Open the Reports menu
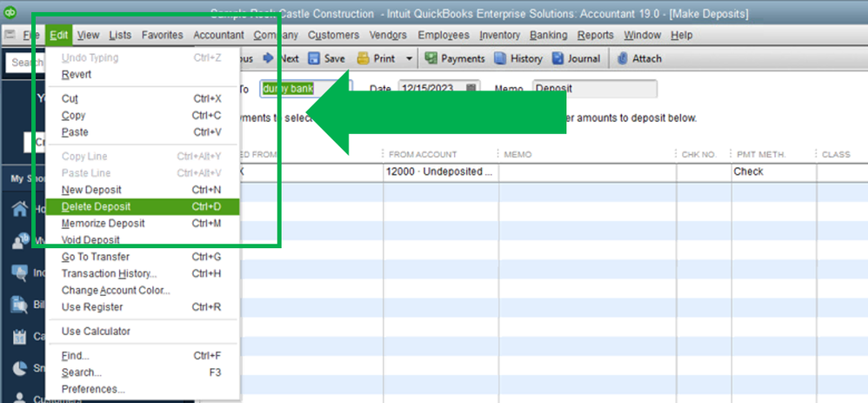868x403 pixels. 596,35
